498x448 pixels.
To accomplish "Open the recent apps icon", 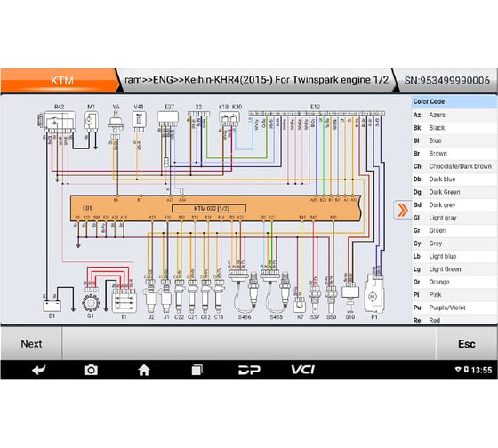I will click(197, 370).
